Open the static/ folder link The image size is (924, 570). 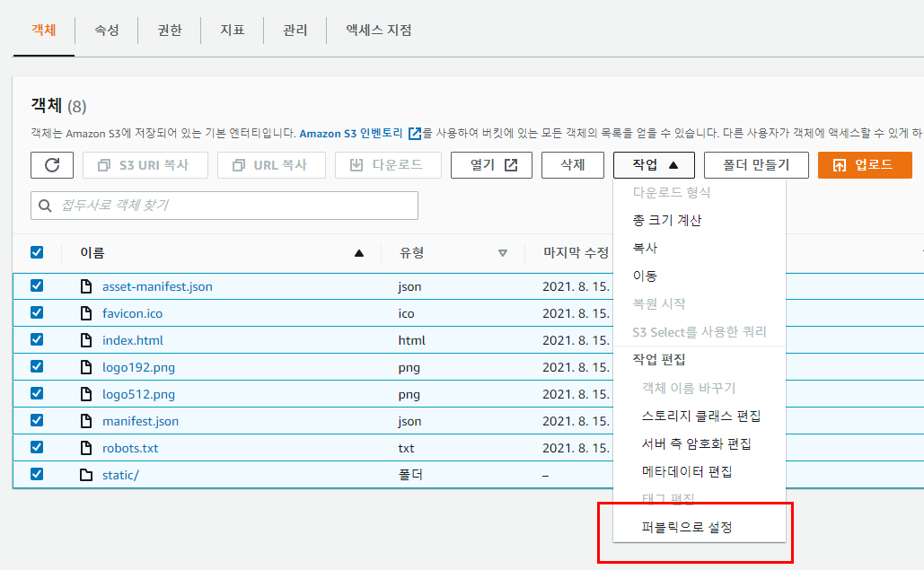[x=121, y=475]
